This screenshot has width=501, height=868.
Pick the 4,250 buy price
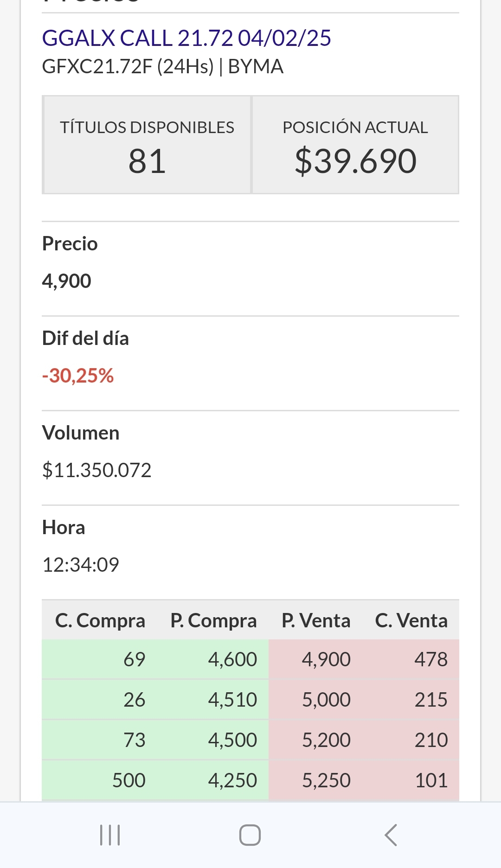[232, 780]
